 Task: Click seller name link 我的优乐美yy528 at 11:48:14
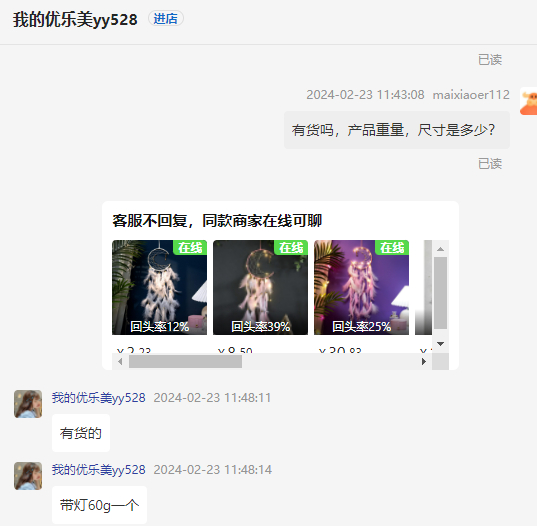[99, 470]
